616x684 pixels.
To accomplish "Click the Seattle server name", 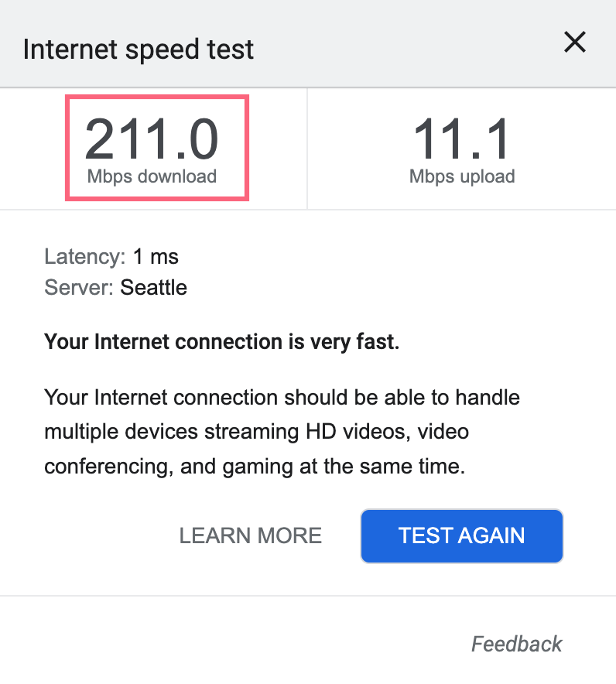I will pos(154,288).
